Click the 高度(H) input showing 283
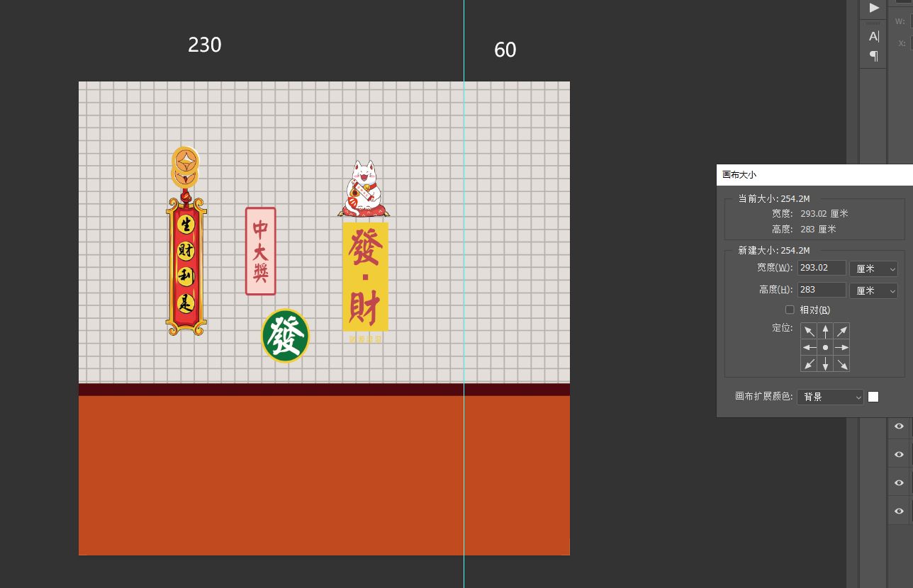Viewport: 913px width, 588px height. click(822, 290)
